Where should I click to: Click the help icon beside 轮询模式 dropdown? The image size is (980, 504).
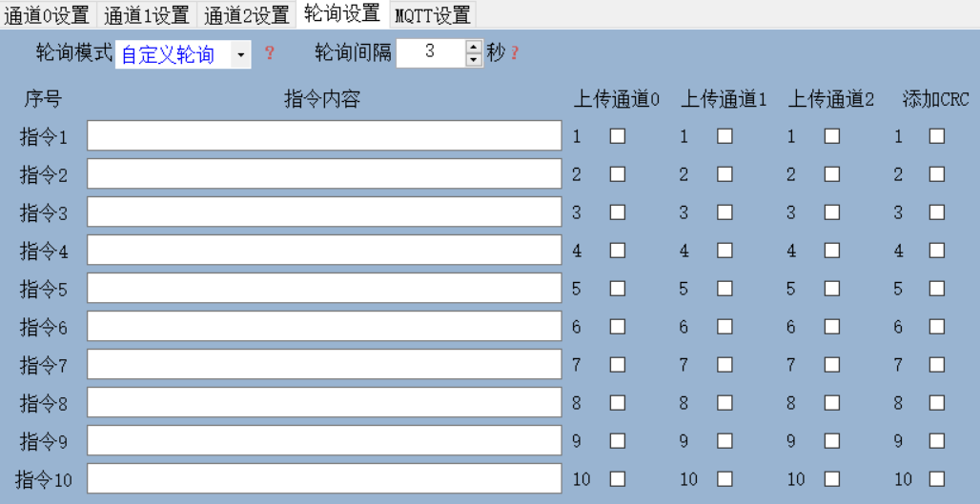270,53
